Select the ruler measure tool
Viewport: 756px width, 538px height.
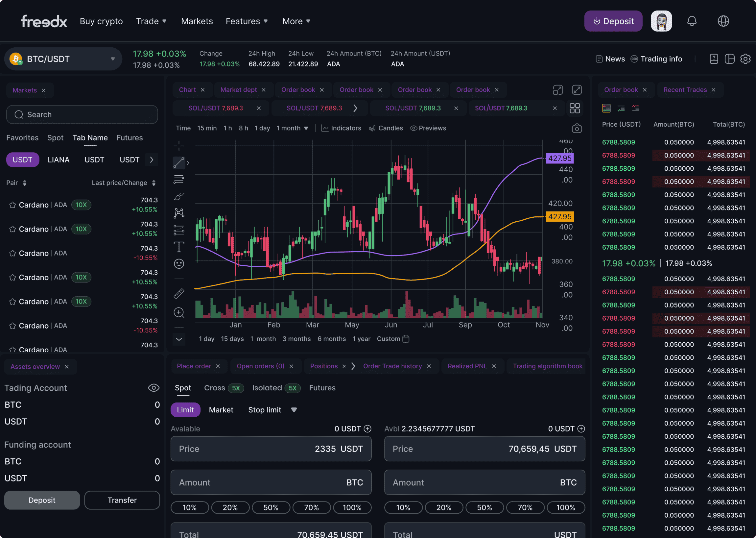pyautogui.click(x=179, y=294)
